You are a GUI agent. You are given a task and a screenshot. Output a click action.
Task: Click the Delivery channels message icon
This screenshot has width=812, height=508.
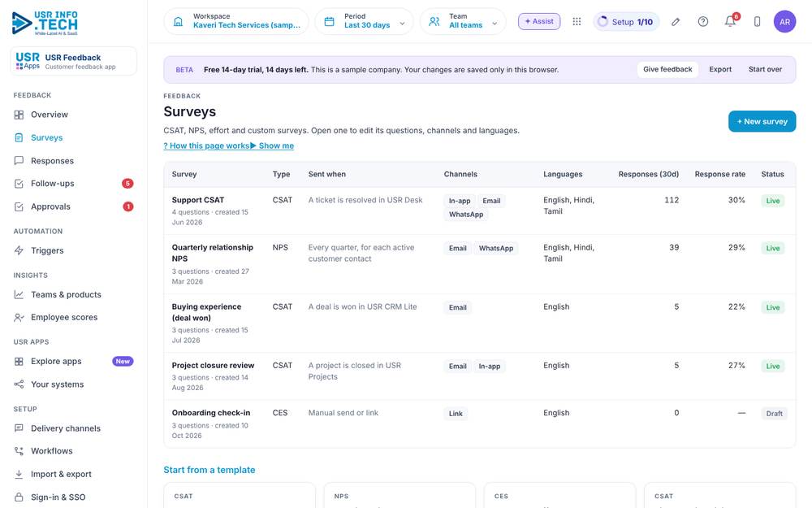coord(19,428)
